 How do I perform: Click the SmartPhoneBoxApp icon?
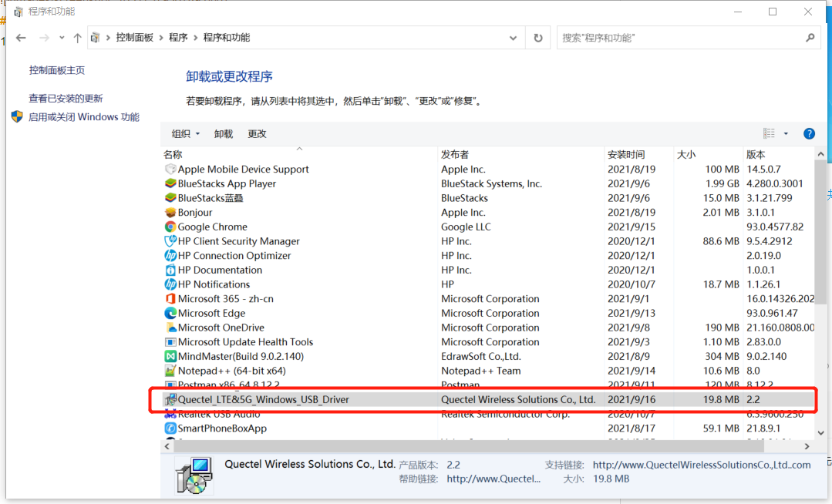(x=170, y=428)
